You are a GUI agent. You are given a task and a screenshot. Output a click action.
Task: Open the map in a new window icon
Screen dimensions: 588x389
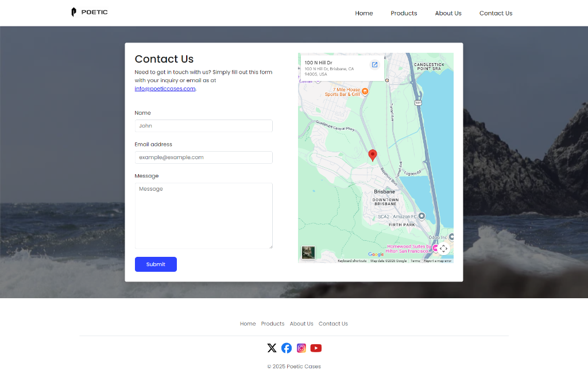pyautogui.click(x=374, y=65)
